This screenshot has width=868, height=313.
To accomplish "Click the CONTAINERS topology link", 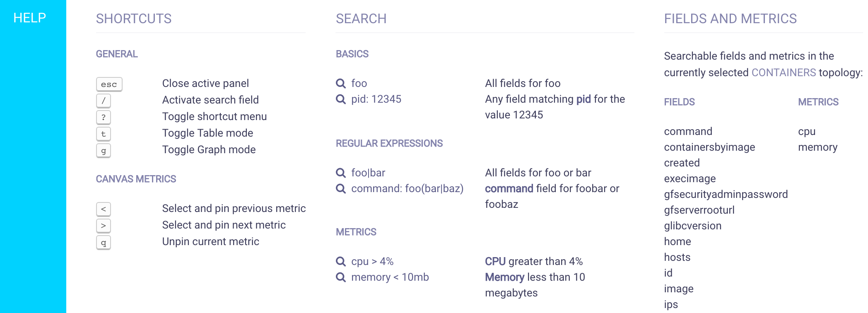I will point(784,72).
